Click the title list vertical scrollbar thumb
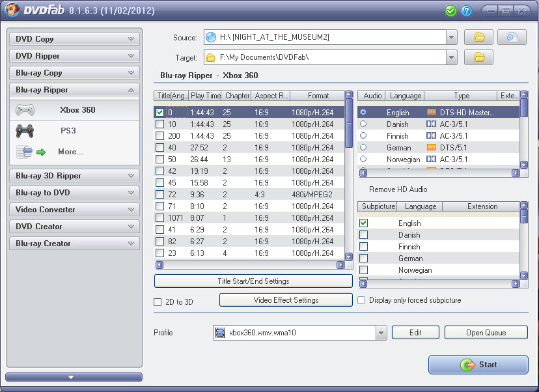 348,123
